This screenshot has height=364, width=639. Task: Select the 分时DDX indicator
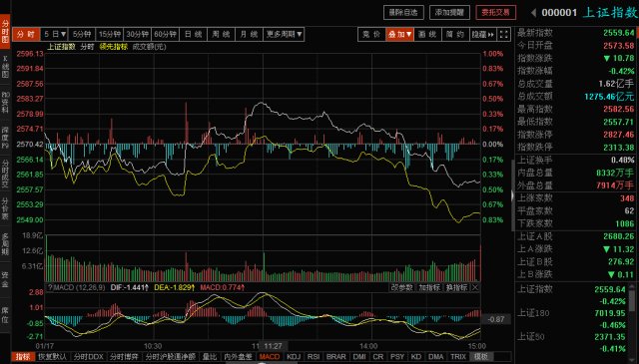89,357
